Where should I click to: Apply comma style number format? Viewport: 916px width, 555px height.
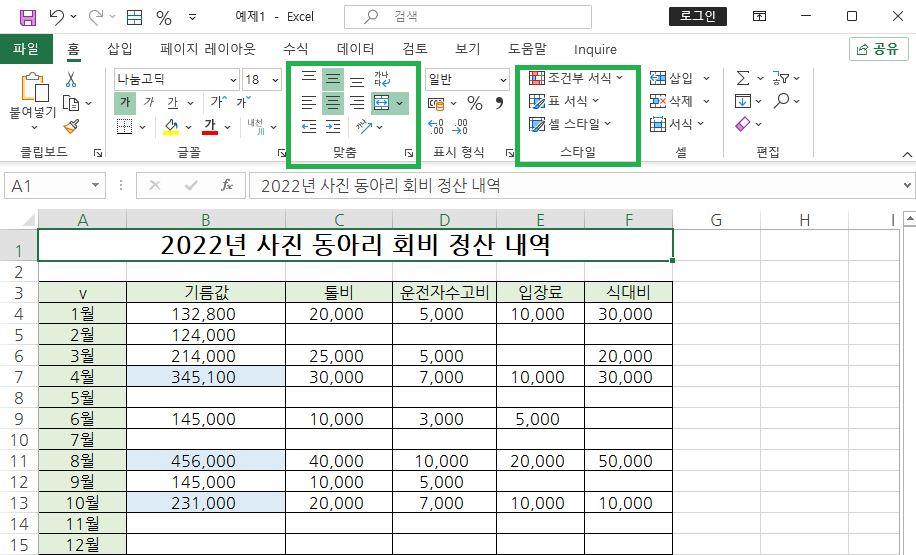499,103
